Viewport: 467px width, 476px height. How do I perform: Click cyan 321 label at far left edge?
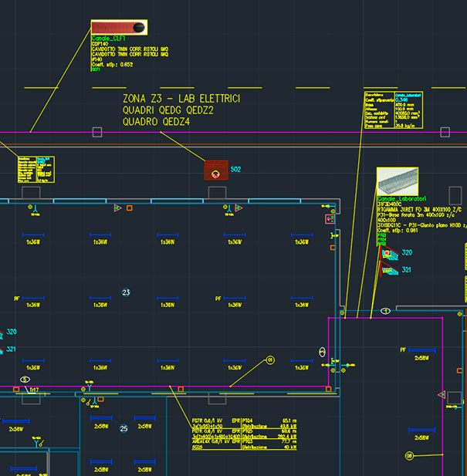tap(12, 349)
